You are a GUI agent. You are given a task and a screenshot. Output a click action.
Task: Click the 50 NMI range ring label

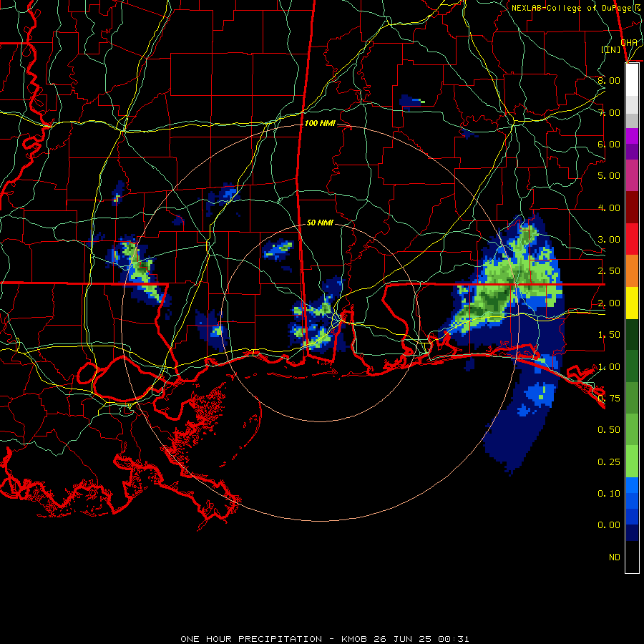coord(320,223)
